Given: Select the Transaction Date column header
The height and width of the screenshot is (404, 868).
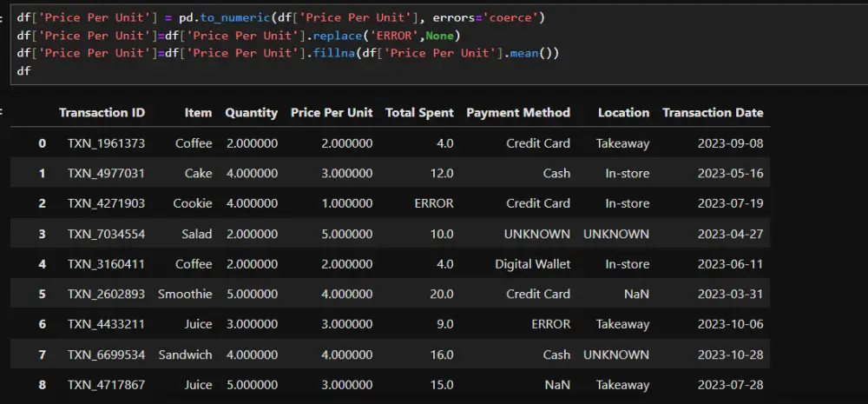Looking at the screenshot, I should [713, 112].
